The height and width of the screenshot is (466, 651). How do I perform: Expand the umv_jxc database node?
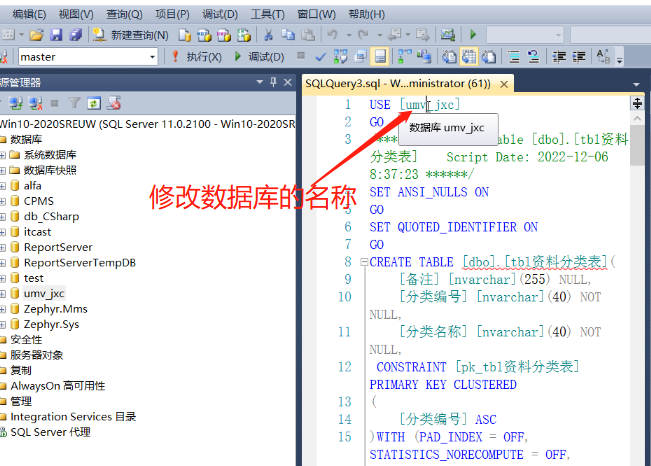coord(2,294)
